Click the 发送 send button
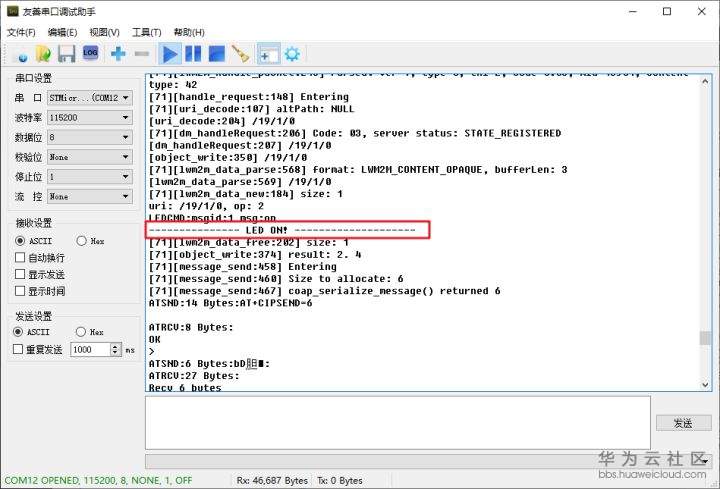720x489 pixels. tap(683, 423)
